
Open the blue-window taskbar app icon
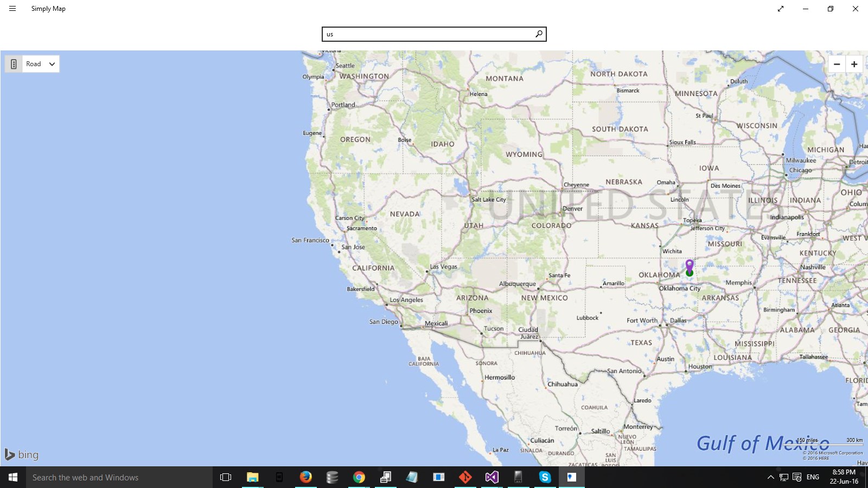tap(438, 477)
